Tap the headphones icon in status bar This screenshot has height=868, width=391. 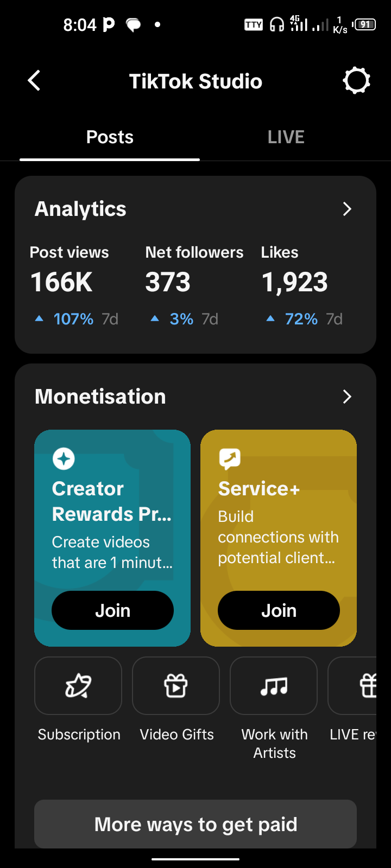coord(277,24)
